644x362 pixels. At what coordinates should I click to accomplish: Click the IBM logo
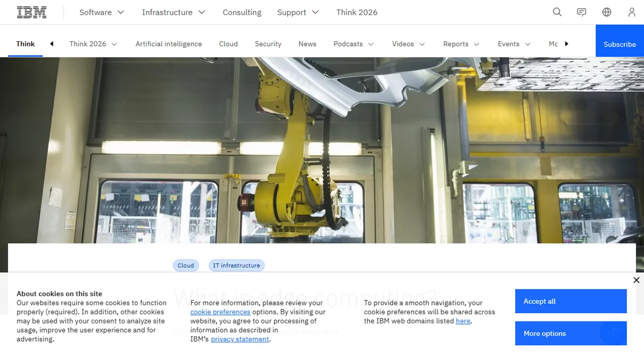pyautogui.click(x=31, y=11)
